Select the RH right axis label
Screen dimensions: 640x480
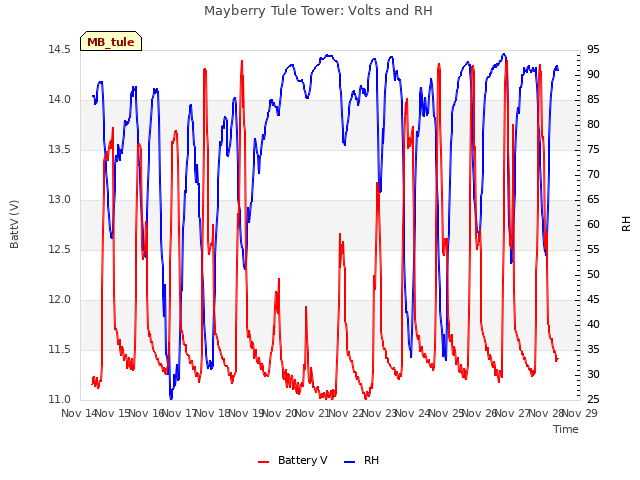pos(626,224)
